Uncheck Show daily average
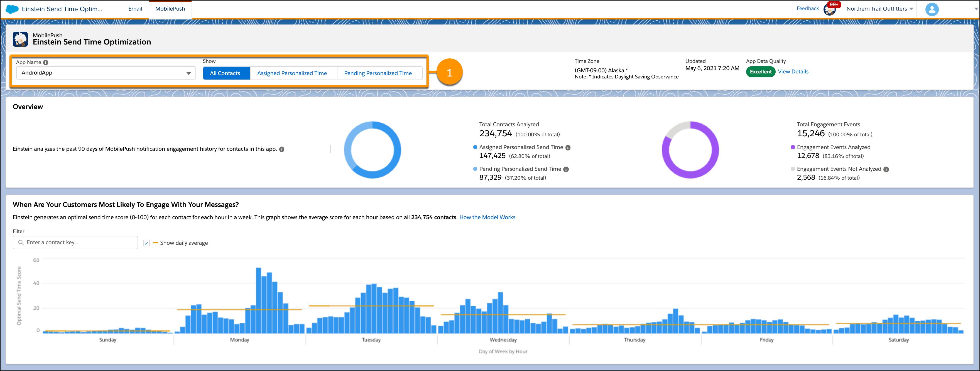Image resolution: width=980 pixels, height=371 pixels. tap(146, 243)
